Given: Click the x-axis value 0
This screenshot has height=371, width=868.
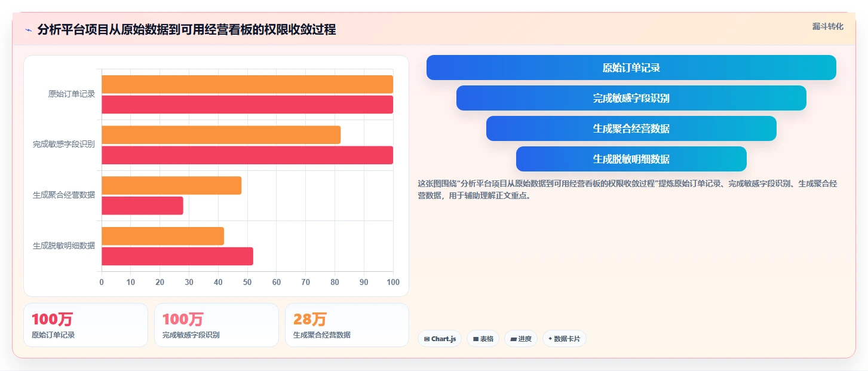Looking at the screenshot, I should tap(102, 282).
